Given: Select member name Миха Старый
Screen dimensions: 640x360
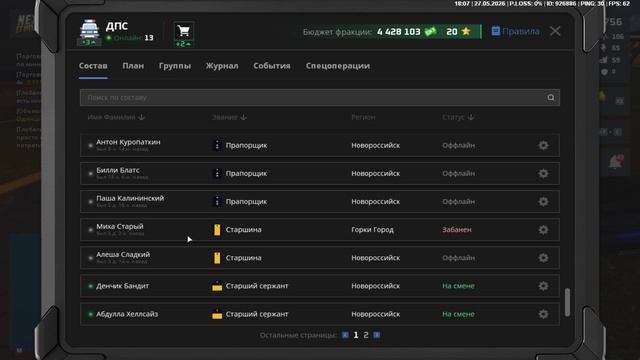Looking at the screenshot, I should click(x=120, y=227).
